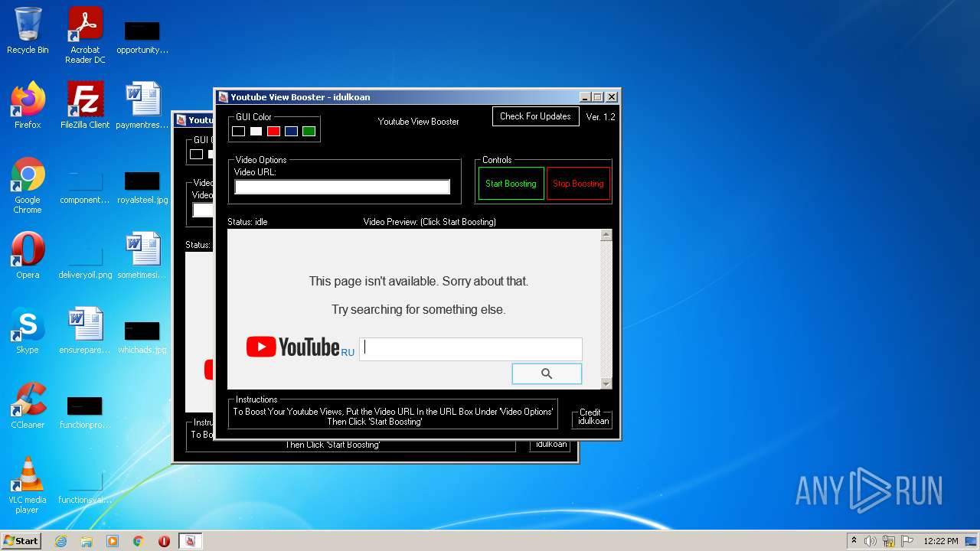Open Action Center flag icon
This screenshot has height=551, width=980.
(x=906, y=541)
